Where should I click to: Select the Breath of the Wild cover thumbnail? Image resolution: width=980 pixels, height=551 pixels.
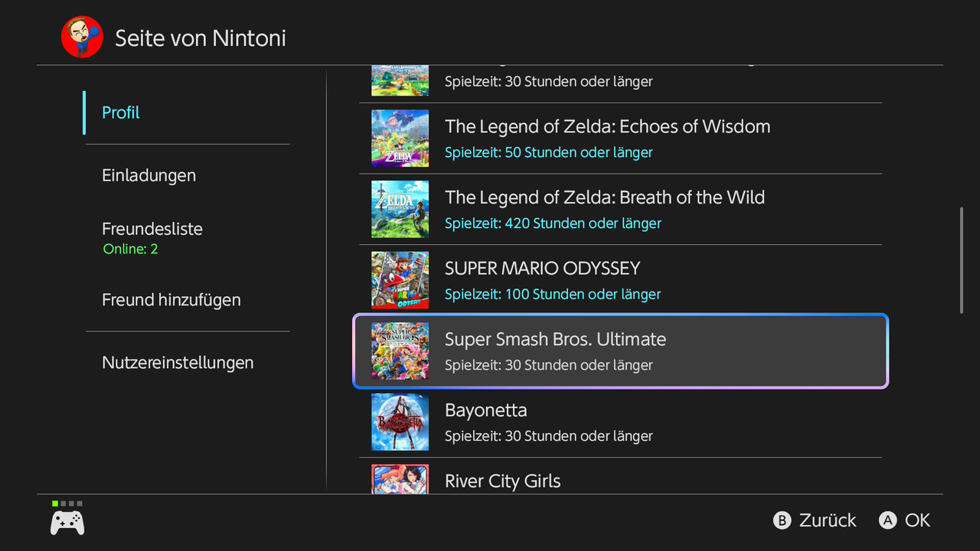pyautogui.click(x=400, y=209)
